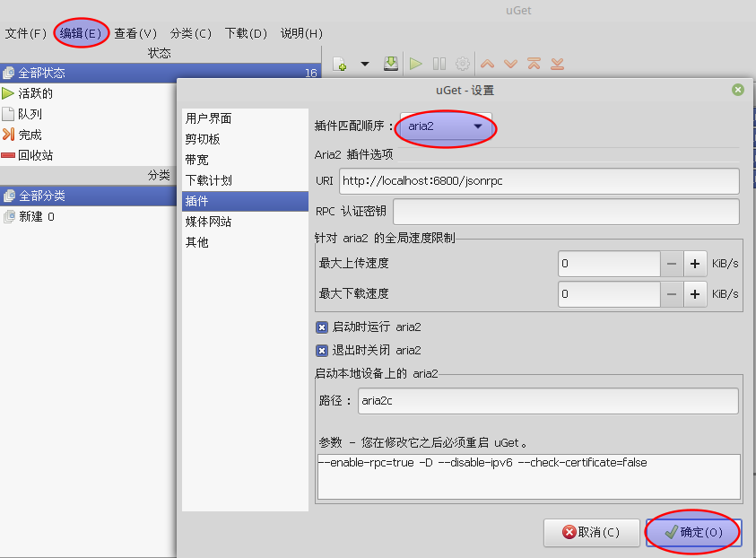Click the green start download icon
The image size is (756, 558).
click(x=415, y=64)
